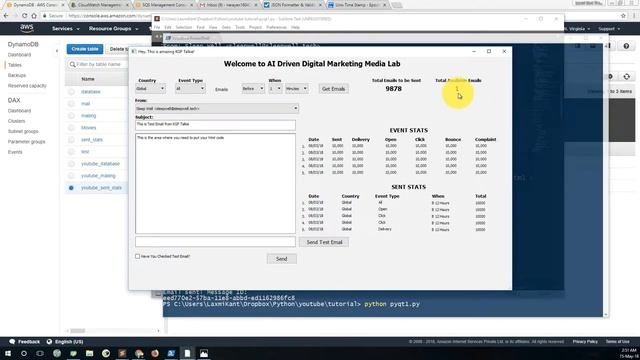640x360 pixels.
Task: Click the Cortana circle on taskbar
Action: (24, 353)
